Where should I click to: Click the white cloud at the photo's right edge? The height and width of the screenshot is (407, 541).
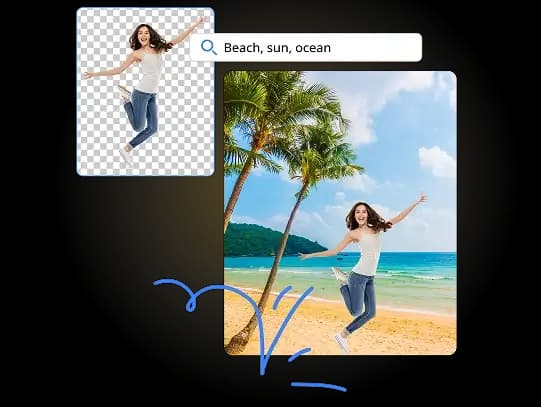(437, 161)
